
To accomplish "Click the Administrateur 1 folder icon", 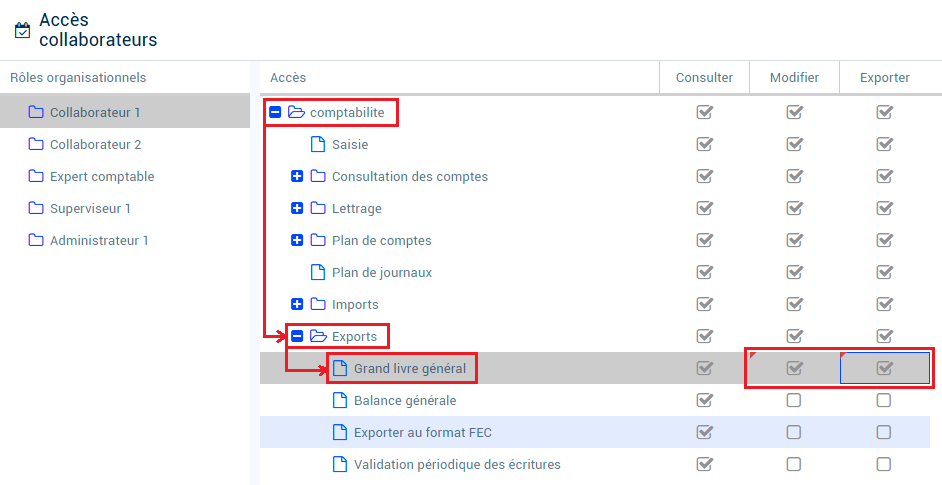I will (36, 240).
